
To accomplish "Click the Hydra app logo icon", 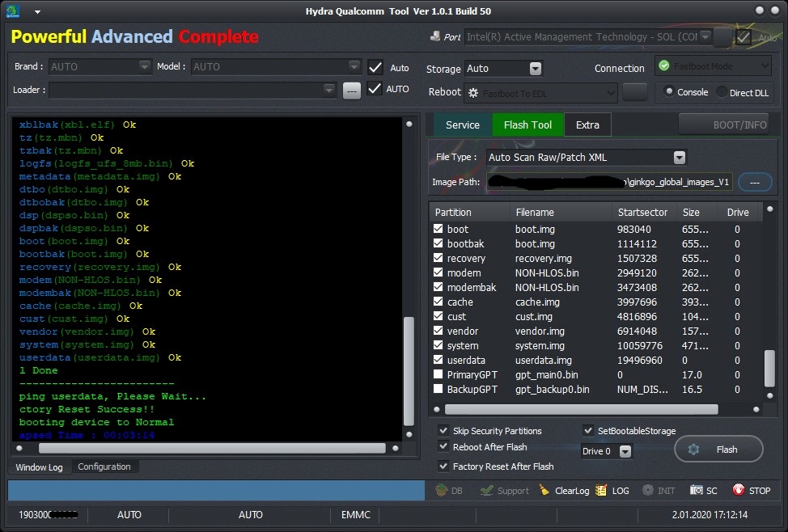I will click(13, 11).
